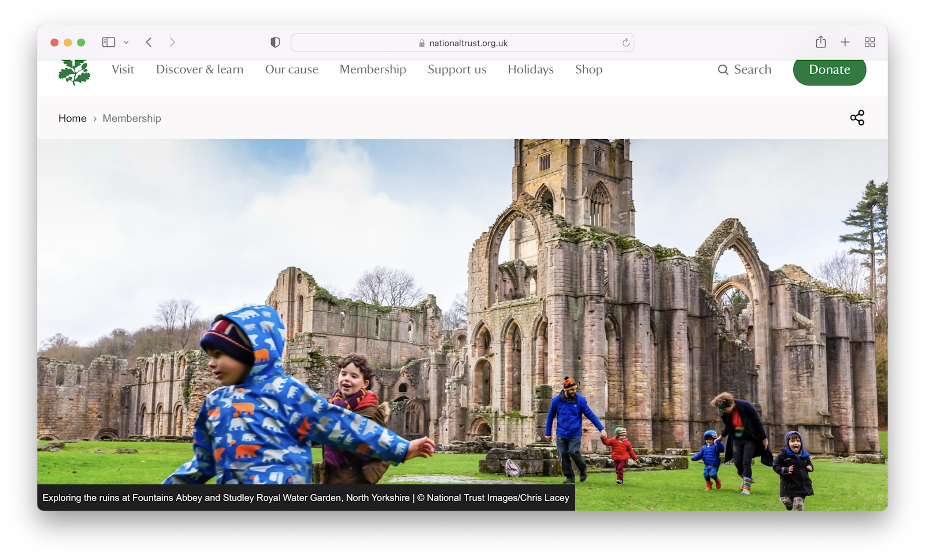The width and height of the screenshot is (925, 560).
Task: Go forward with the forward arrow
Action: pos(172,42)
